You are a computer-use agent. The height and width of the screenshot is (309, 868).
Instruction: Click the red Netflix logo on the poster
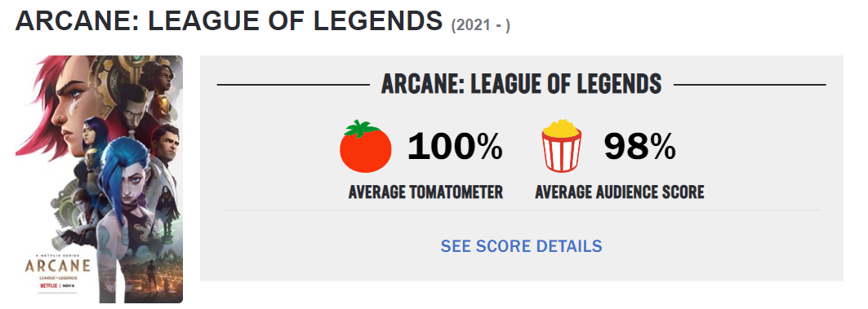[x=49, y=288]
